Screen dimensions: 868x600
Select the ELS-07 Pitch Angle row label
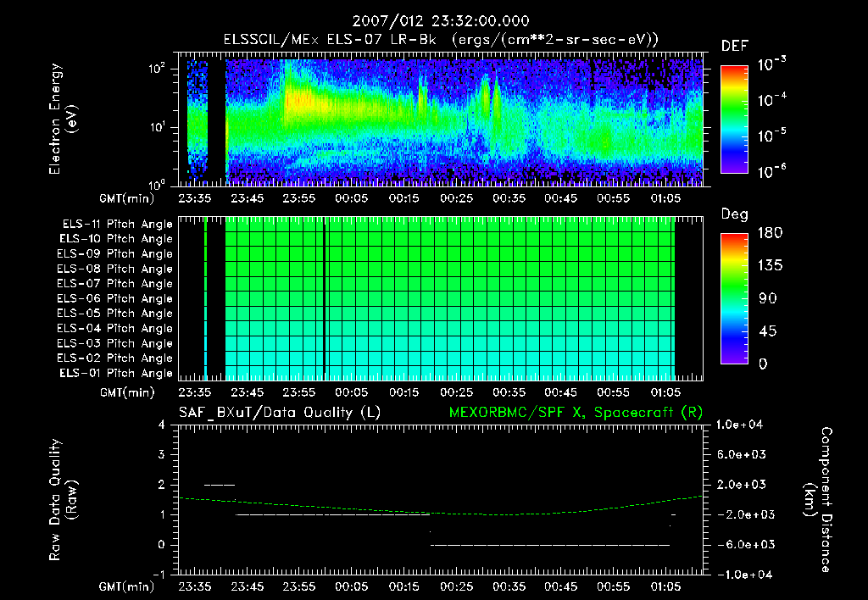click(115, 283)
